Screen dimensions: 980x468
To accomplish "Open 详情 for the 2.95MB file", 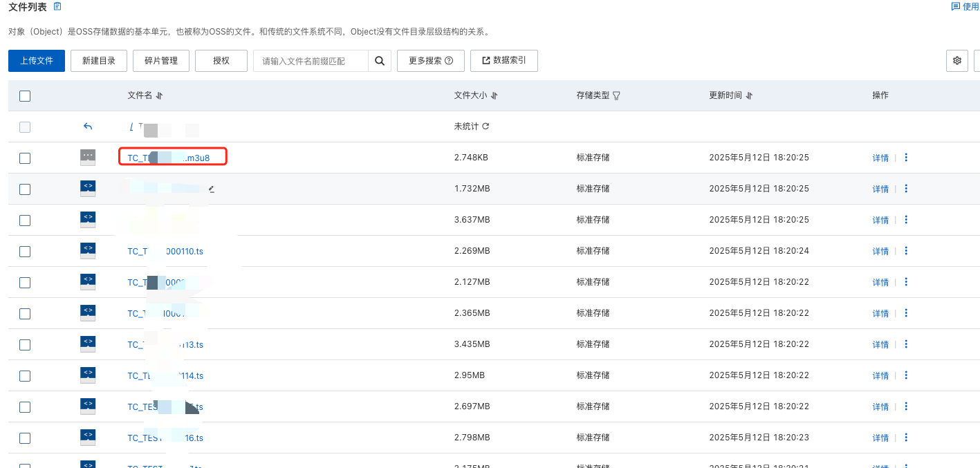I will 880,376.
